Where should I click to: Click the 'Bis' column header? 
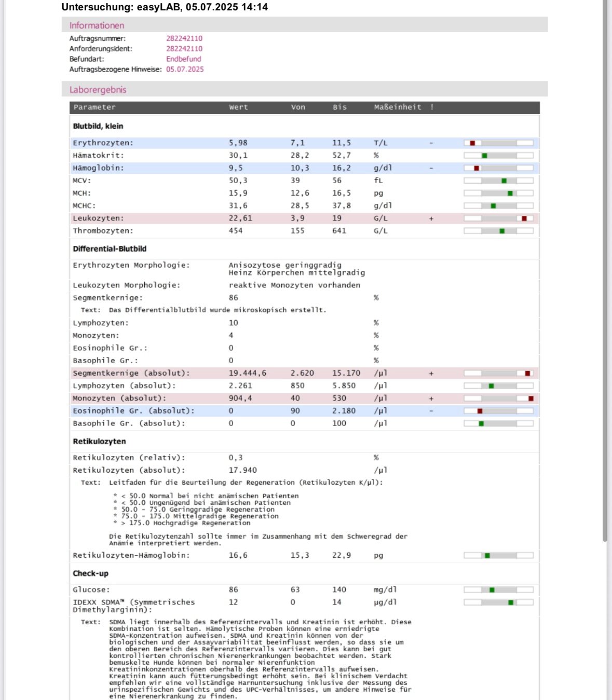tap(339, 107)
